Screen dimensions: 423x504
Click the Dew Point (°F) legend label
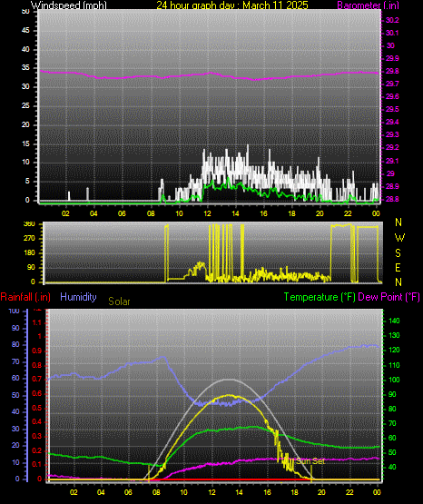[389, 297]
